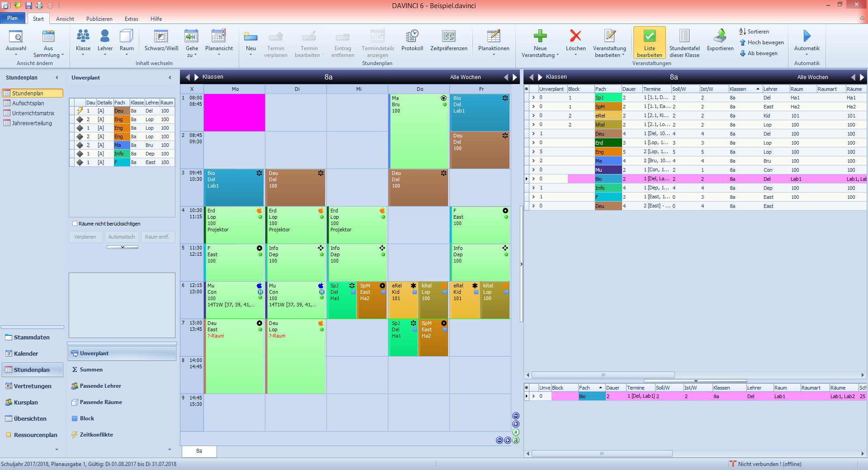Enable Räume nicht berücksichtigen checkbox

tap(75, 224)
